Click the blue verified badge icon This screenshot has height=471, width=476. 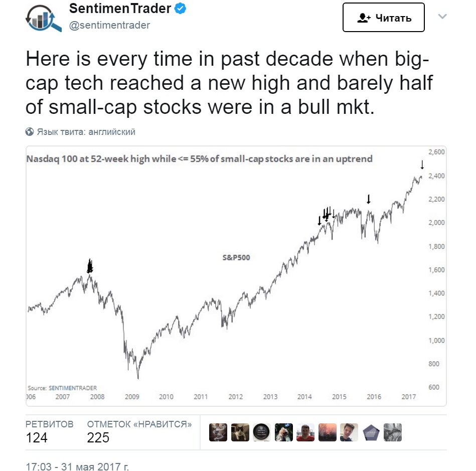pyautogui.click(x=181, y=9)
